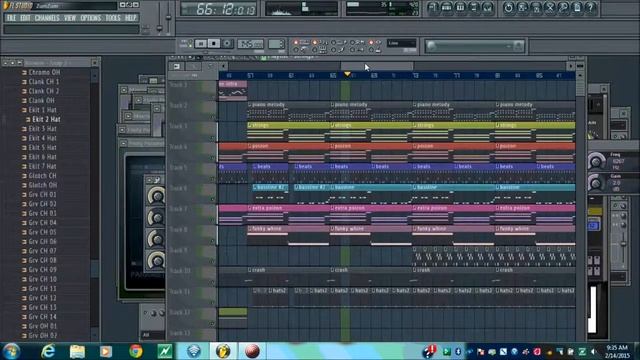Screen dimensions: 640x360
Task: Click Grv OH 01 in browser
Action: 42,326
